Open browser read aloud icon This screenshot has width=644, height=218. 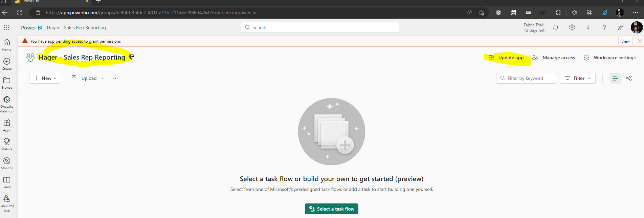tap(469, 13)
